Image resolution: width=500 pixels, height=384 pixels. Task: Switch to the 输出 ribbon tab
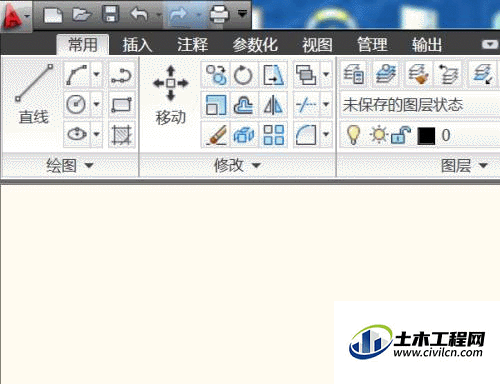click(x=427, y=45)
